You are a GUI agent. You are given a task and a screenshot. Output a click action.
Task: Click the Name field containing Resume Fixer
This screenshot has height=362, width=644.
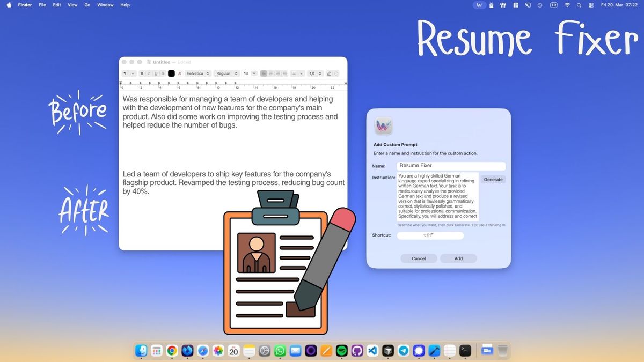coord(451,166)
